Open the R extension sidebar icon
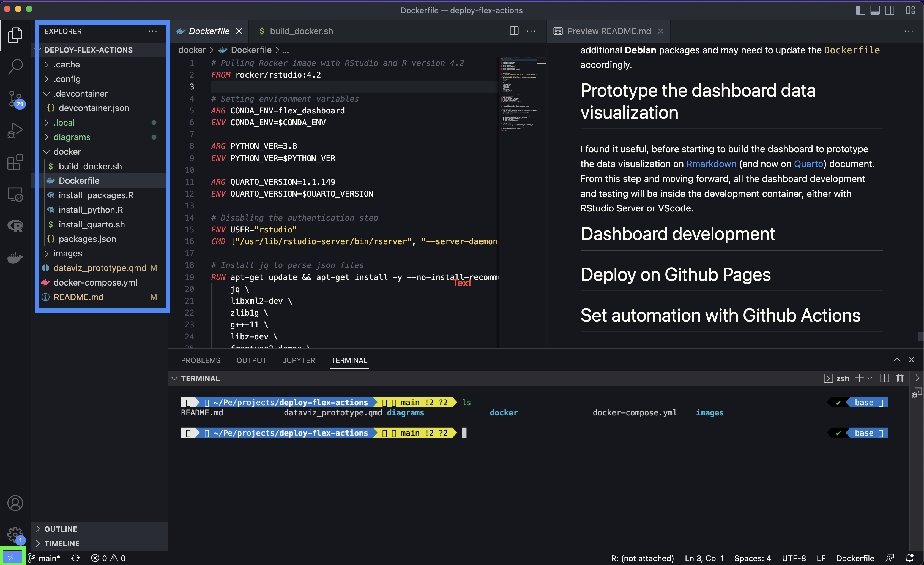 click(x=15, y=226)
